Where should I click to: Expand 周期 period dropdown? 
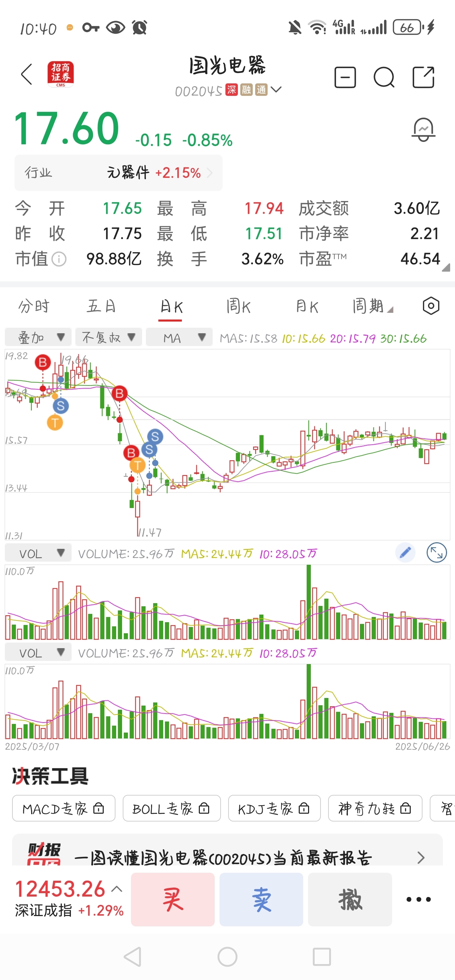click(x=372, y=306)
